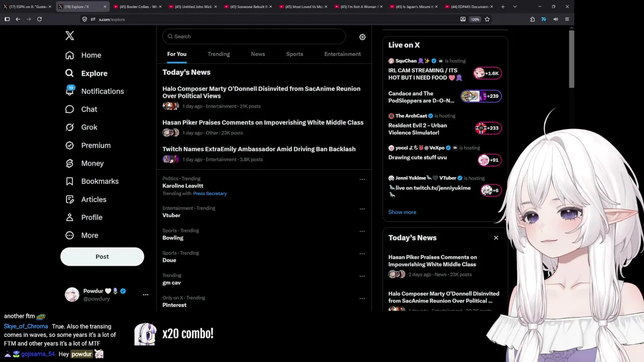The width and height of the screenshot is (644, 362).
Task: Switch to the ESPN on X browser tab
Action: 27,7
